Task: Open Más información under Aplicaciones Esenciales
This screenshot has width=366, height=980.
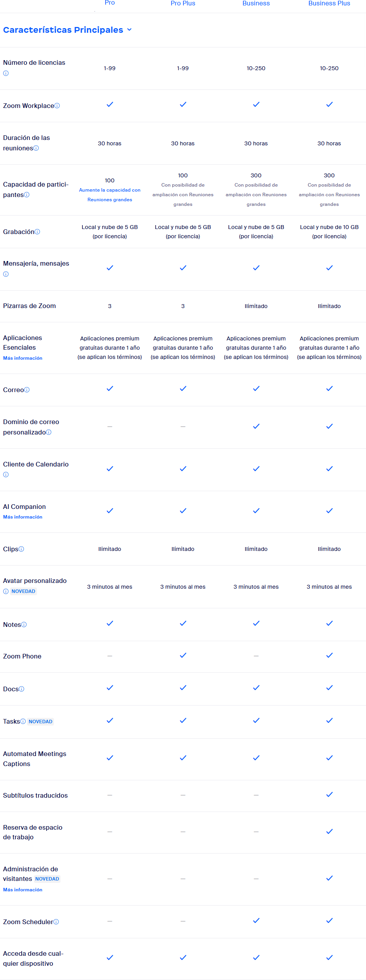Action: [23, 358]
